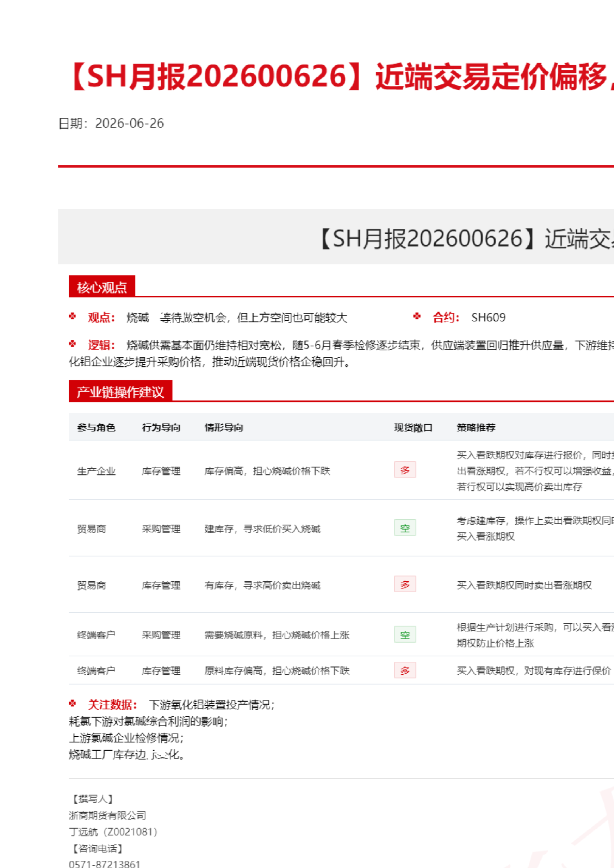Click the 现货敞口 column header

pyautogui.click(x=413, y=427)
